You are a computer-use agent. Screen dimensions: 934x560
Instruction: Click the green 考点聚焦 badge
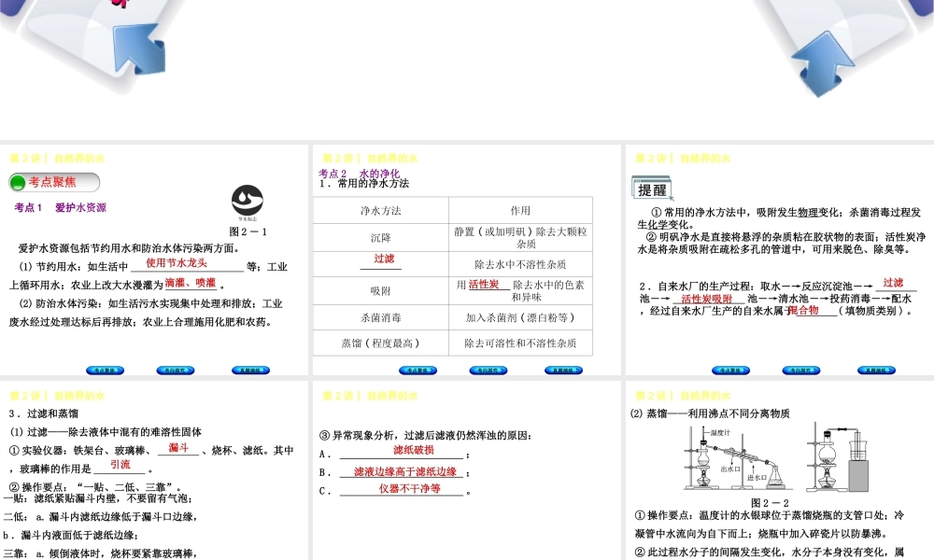[x=53, y=182]
